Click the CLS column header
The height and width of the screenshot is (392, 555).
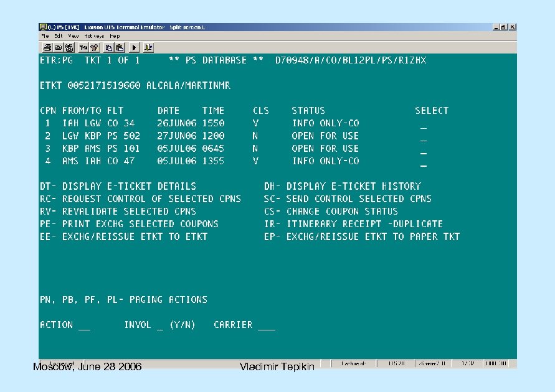261,111
